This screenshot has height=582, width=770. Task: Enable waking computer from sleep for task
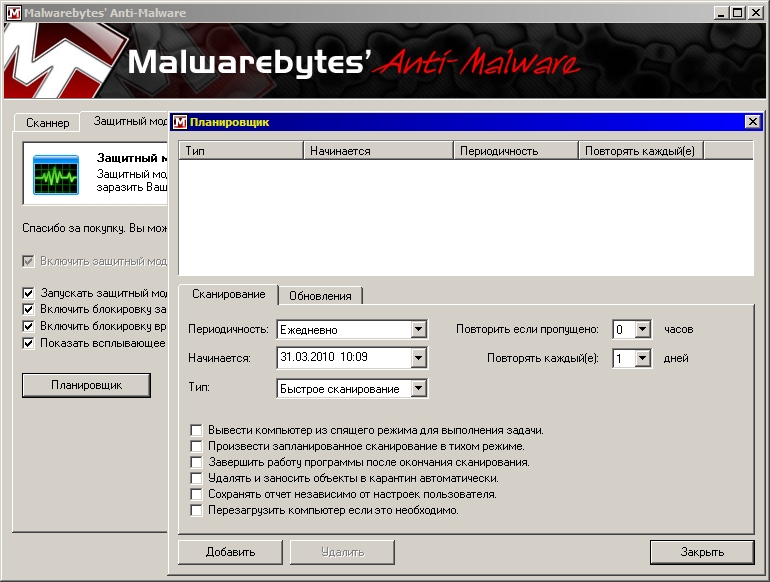tap(196, 430)
